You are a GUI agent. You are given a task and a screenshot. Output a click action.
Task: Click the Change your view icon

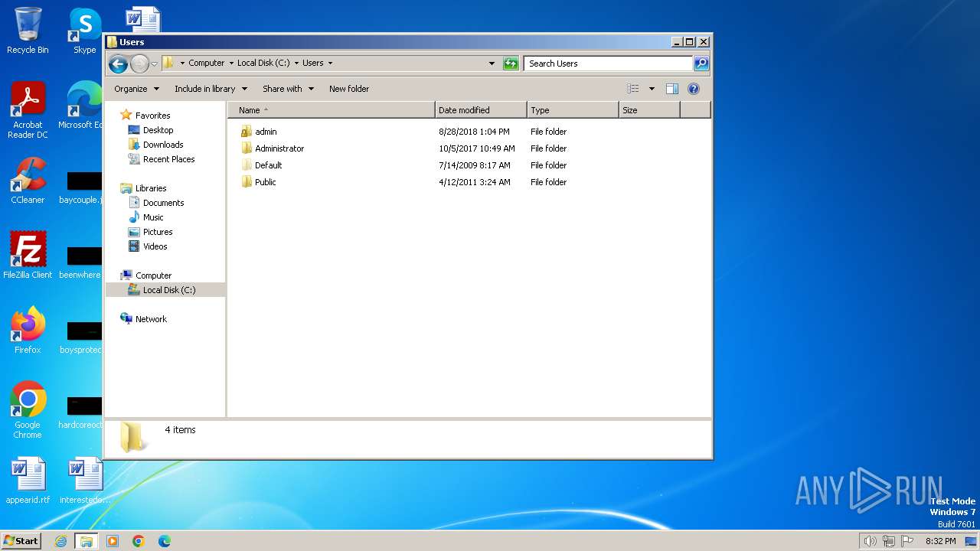pyautogui.click(x=633, y=89)
